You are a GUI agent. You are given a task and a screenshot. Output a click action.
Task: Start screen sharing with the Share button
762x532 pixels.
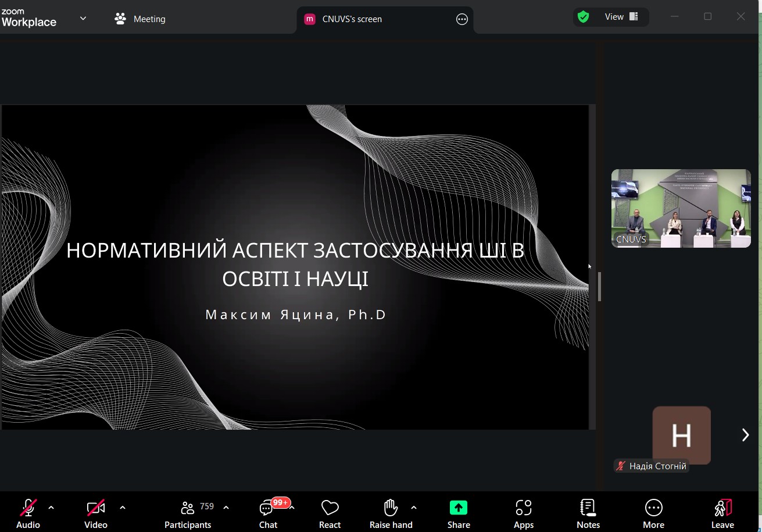pos(458,507)
